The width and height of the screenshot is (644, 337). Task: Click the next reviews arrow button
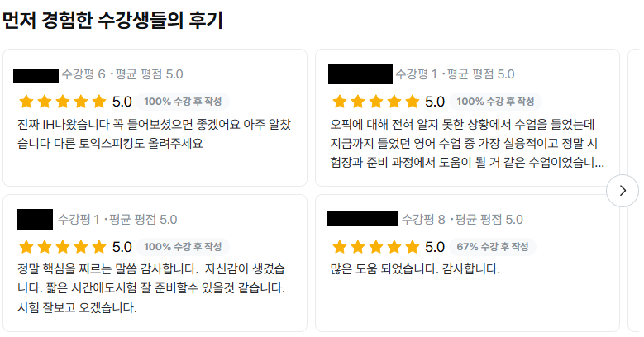[623, 192]
